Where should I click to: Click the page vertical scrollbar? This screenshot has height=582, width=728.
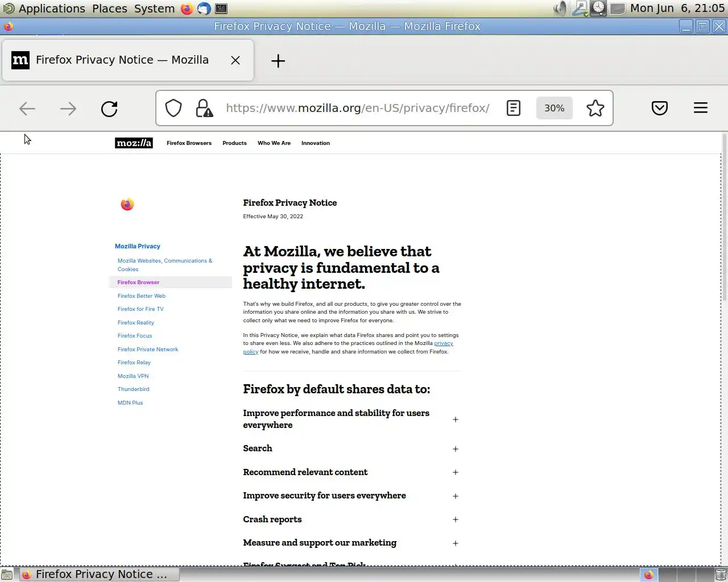(724, 216)
